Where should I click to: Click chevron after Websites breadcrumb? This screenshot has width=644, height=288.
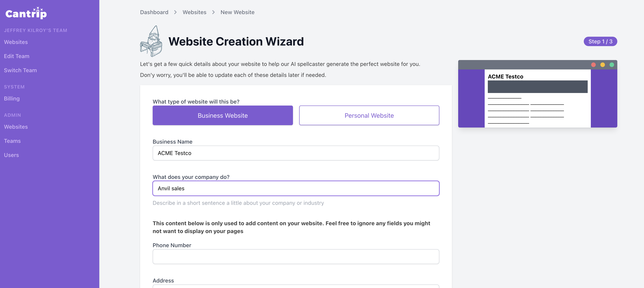click(x=213, y=12)
